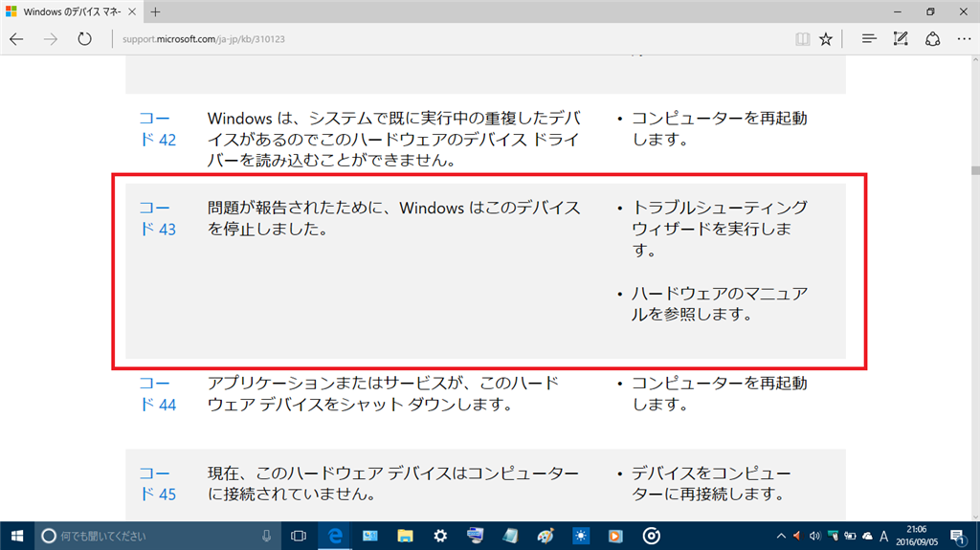
Task: Open reading view from the book icon
Action: coord(803,39)
